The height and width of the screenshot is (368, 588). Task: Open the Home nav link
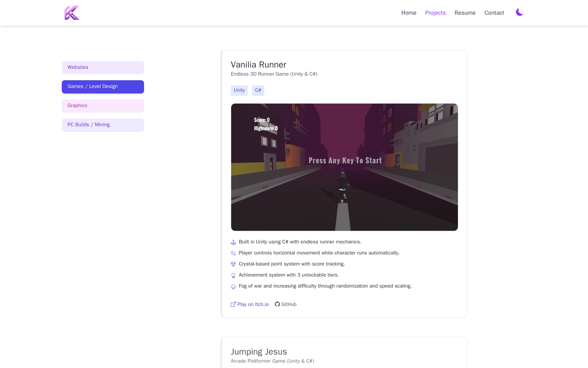pyautogui.click(x=409, y=13)
